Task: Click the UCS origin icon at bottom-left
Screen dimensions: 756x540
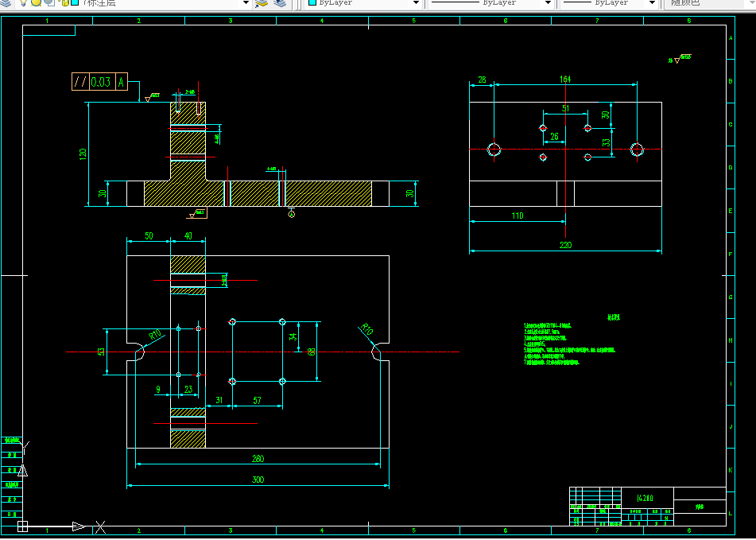Action: tap(23, 526)
